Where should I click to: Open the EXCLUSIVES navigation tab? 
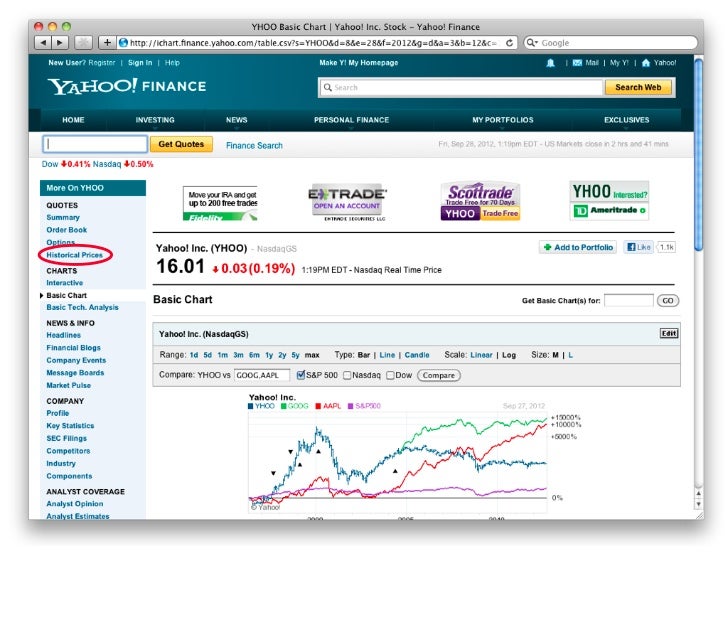coord(626,120)
